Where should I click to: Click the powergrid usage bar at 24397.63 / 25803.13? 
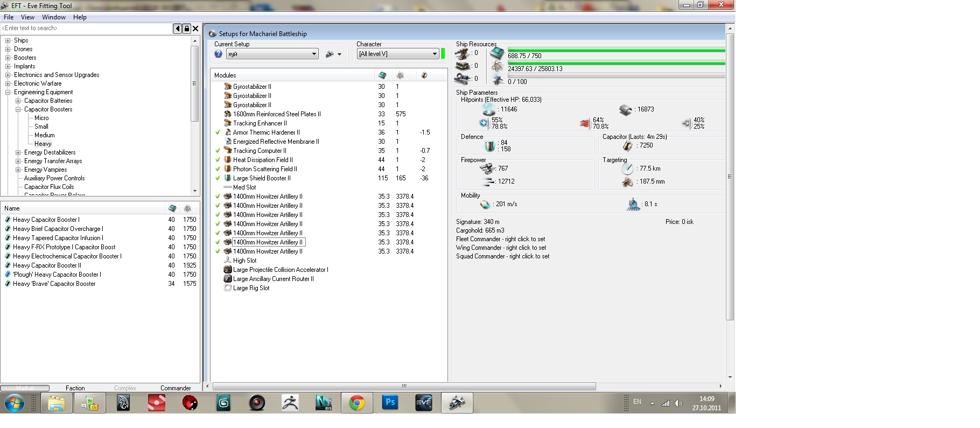click(x=616, y=63)
